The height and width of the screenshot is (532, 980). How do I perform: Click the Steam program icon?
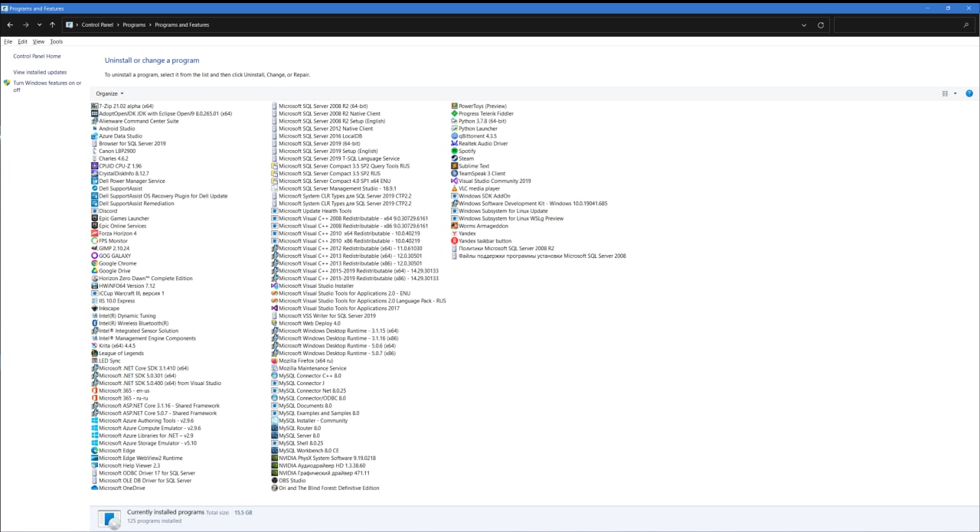pos(455,158)
